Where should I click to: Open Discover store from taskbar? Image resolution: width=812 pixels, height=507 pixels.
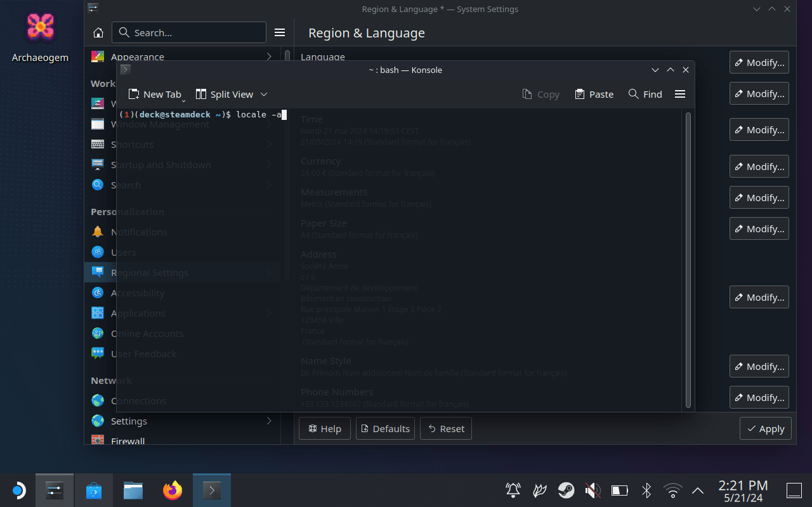click(94, 490)
